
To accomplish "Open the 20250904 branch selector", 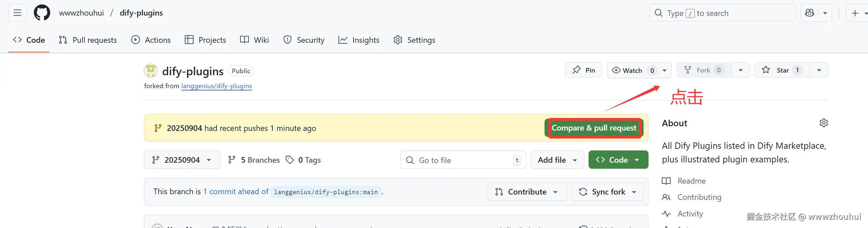I will coord(182,159).
